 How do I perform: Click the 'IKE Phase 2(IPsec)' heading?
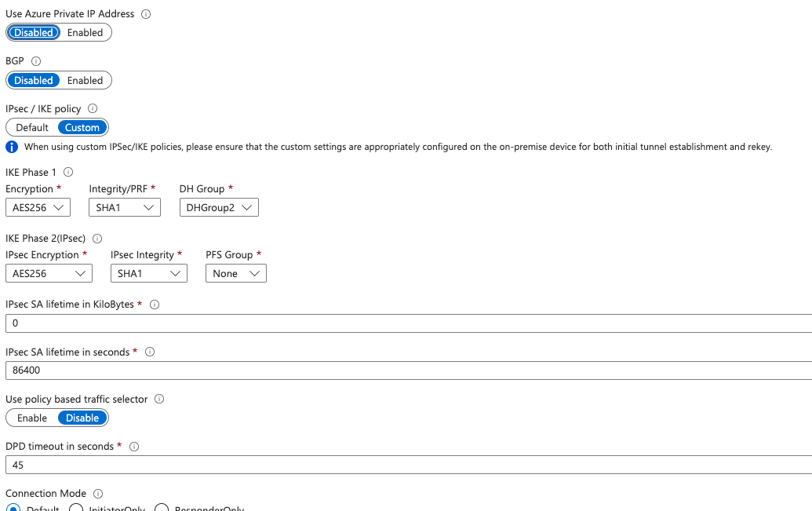coord(46,239)
